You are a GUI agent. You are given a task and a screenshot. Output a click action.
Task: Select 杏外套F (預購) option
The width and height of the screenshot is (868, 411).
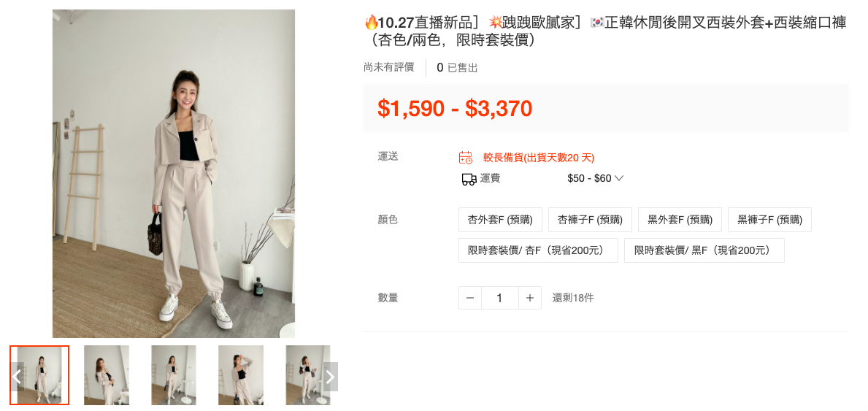500,220
